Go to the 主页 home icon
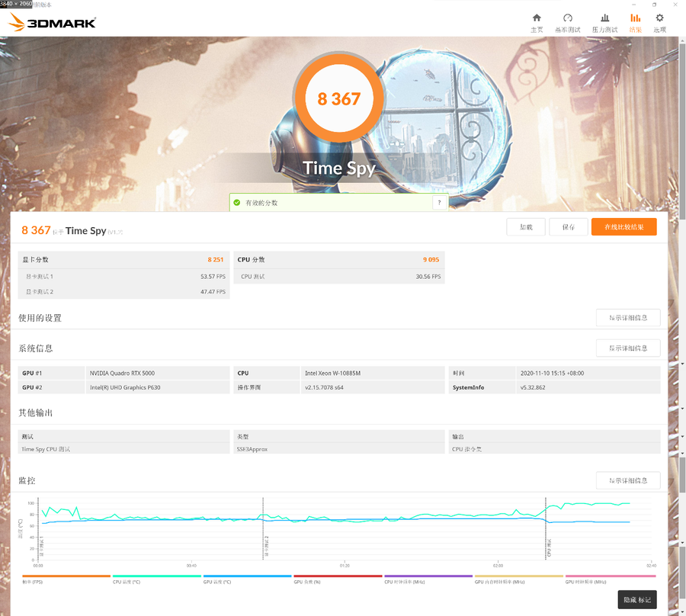Viewport: 686px width, 616px height. (537, 22)
